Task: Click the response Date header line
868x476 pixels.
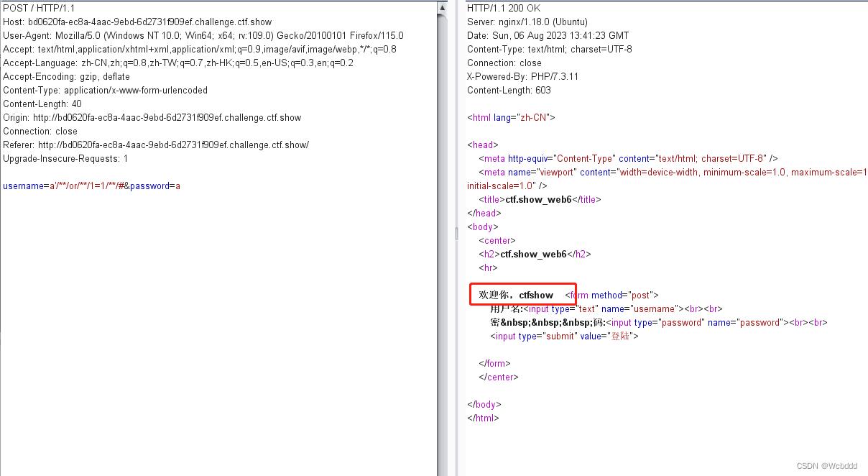Action: [548, 35]
